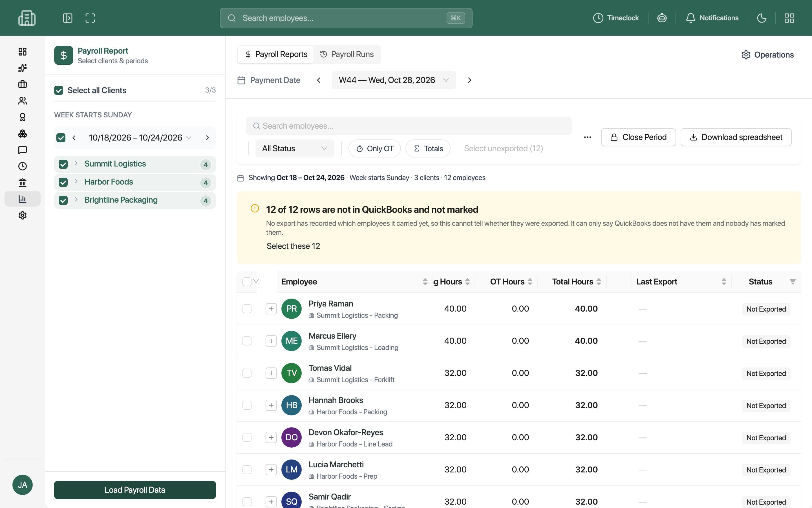Toggle the Totals filter
Screen dimensions: 812x508
coord(428,148)
